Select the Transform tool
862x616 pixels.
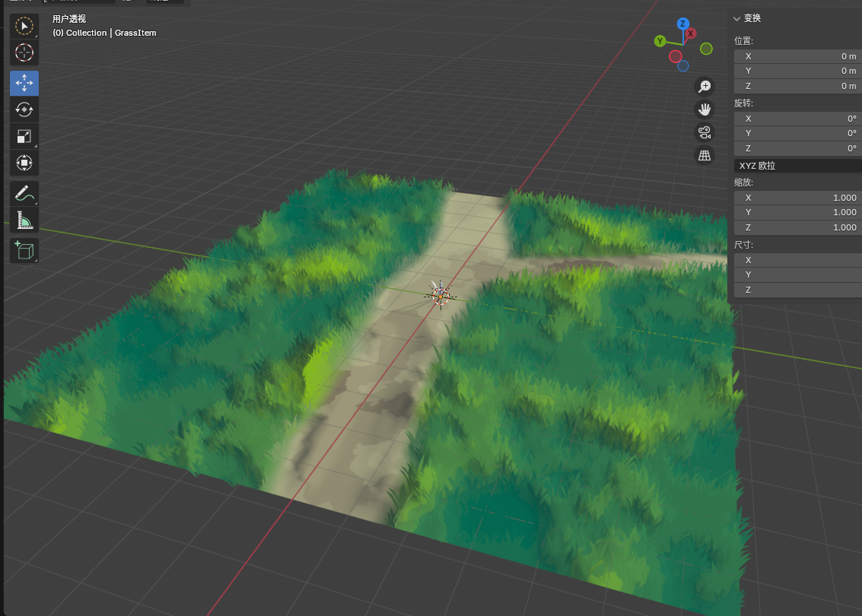24,163
